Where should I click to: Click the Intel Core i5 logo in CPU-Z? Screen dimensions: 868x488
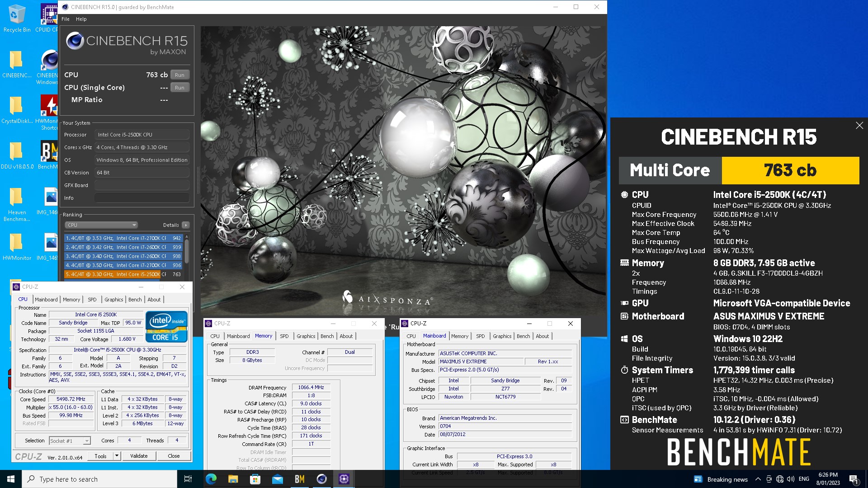coord(166,326)
